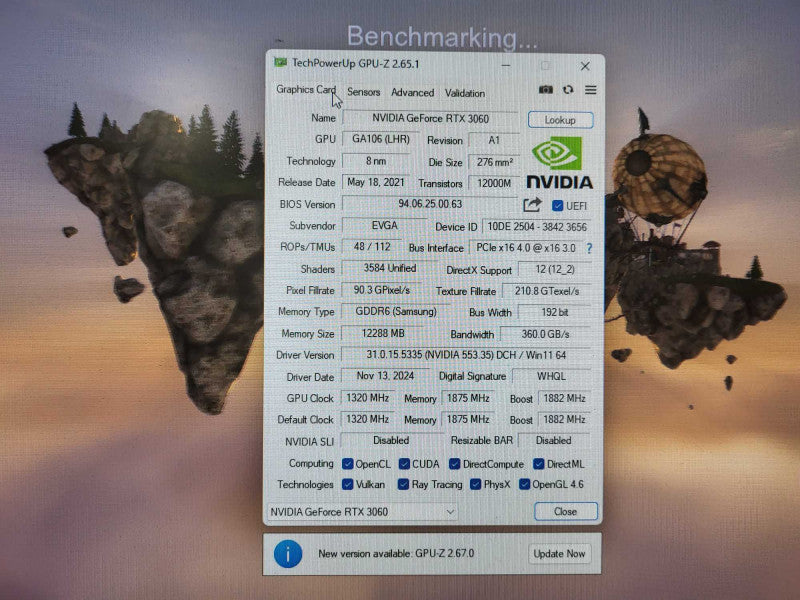Click the Lookup button
800x600 pixels.
[560, 120]
